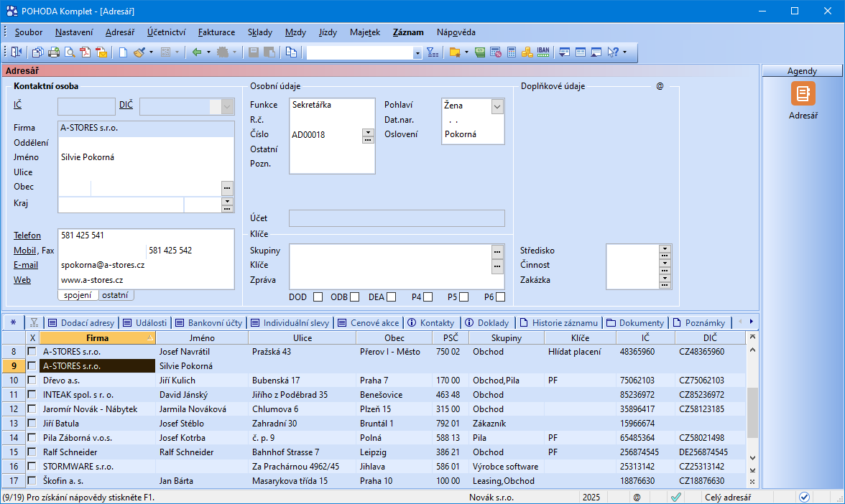Open the Pohlaví dropdown showing Žena
Image resolution: width=845 pixels, height=504 pixels.
click(497, 106)
